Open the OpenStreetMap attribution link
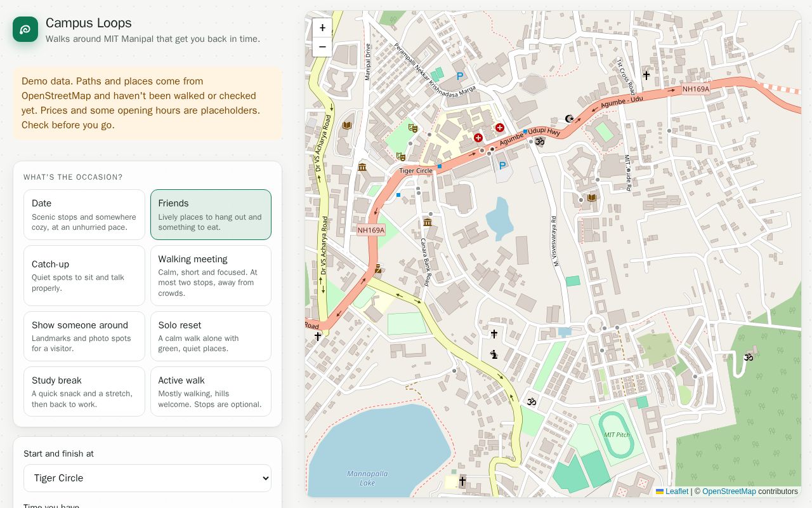Screen dimensions: 812x508 729,491
